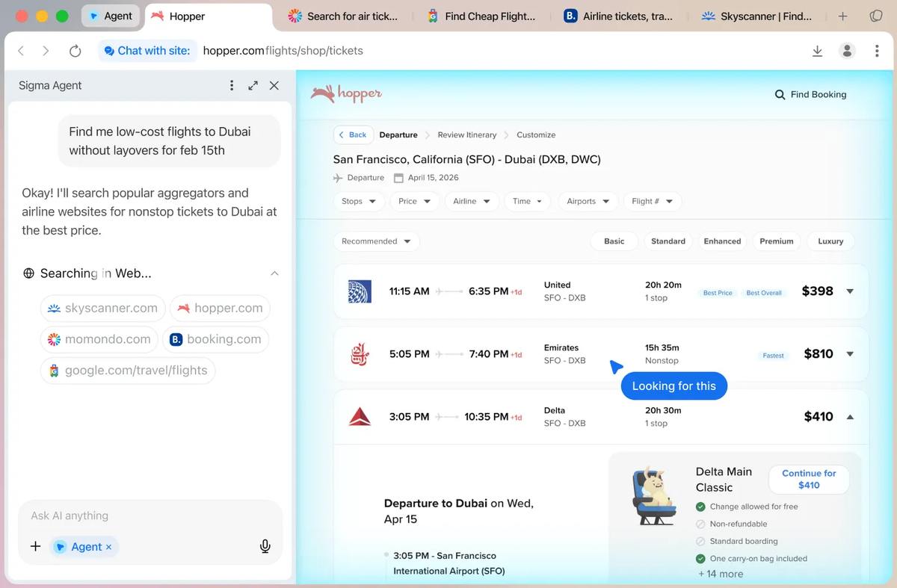
Task: Click the Emirates airline logo
Action: coord(360,354)
